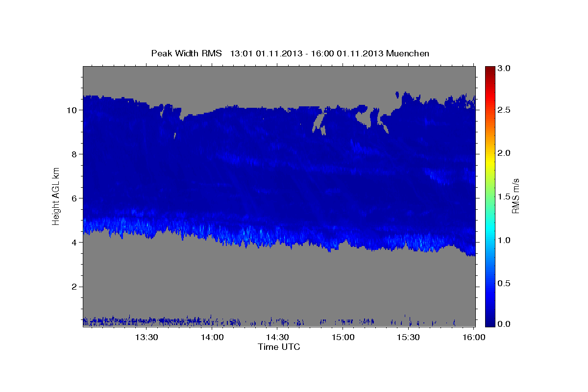Click the colorbar value '1.5'

505,196
